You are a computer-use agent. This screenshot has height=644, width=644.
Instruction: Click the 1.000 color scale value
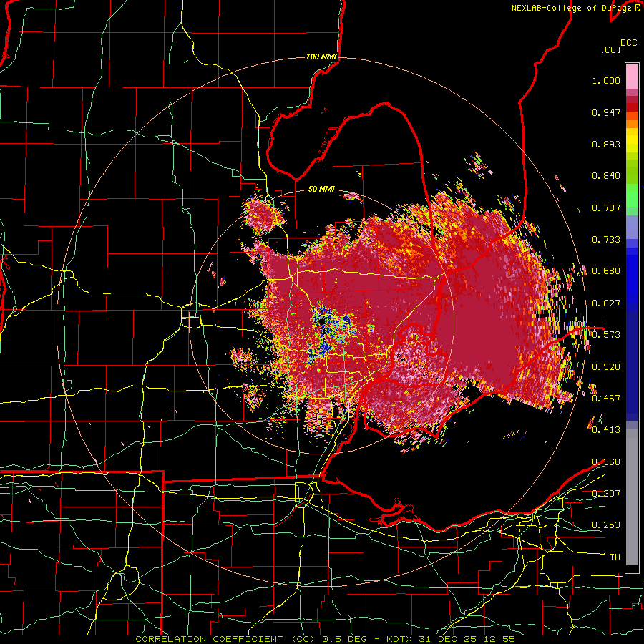coord(606,81)
